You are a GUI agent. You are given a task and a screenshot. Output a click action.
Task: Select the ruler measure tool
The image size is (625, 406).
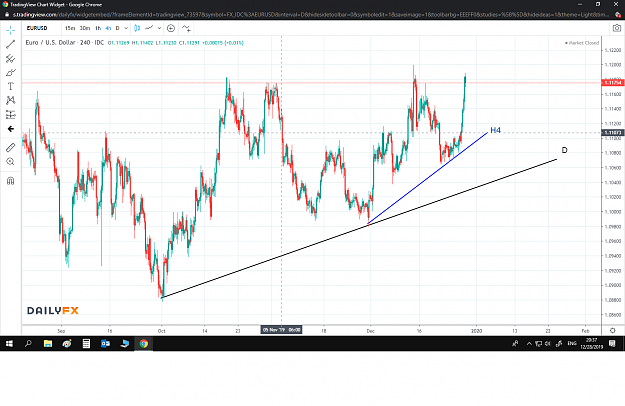pyautogui.click(x=10, y=147)
